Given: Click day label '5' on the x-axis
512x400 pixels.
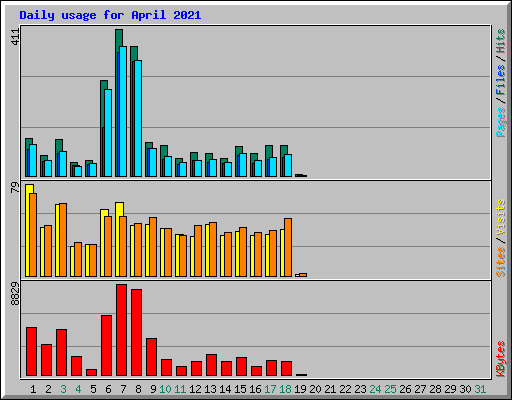Looking at the screenshot, I should pos(93,389).
